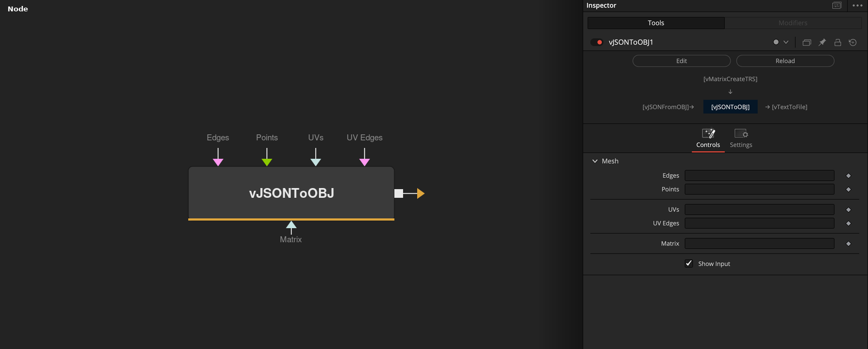Switch to the Modifiers tab
The height and width of the screenshot is (349, 868).
pyautogui.click(x=793, y=23)
